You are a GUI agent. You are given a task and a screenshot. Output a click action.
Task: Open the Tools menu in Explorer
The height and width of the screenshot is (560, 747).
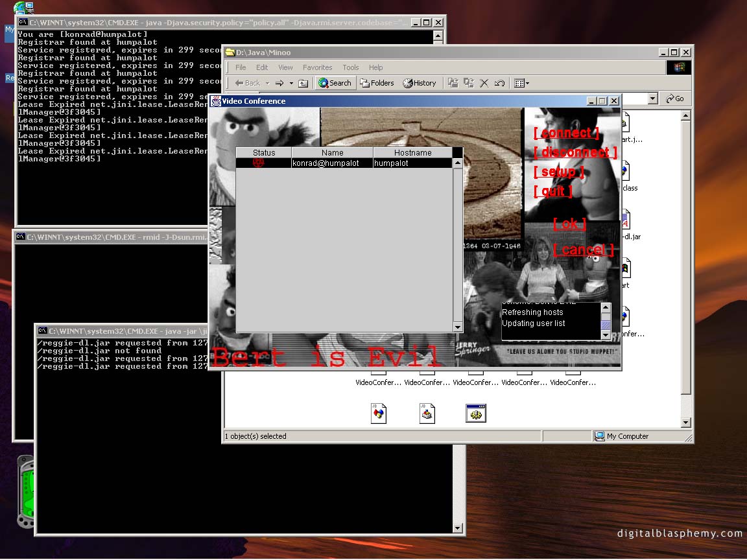click(x=350, y=67)
